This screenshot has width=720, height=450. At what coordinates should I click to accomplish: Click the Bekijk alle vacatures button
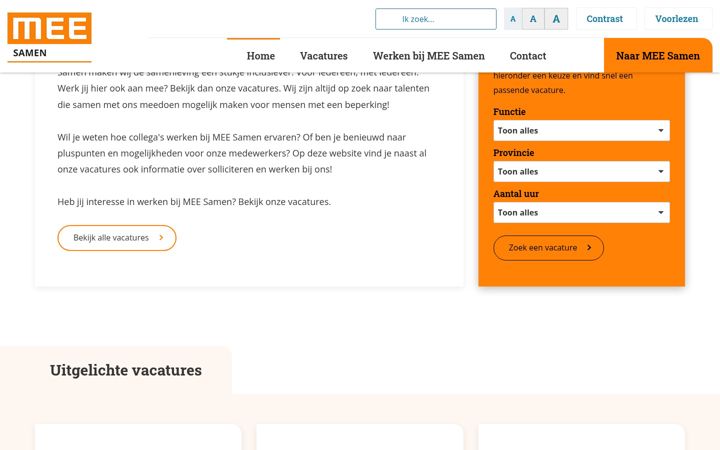click(x=117, y=237)
